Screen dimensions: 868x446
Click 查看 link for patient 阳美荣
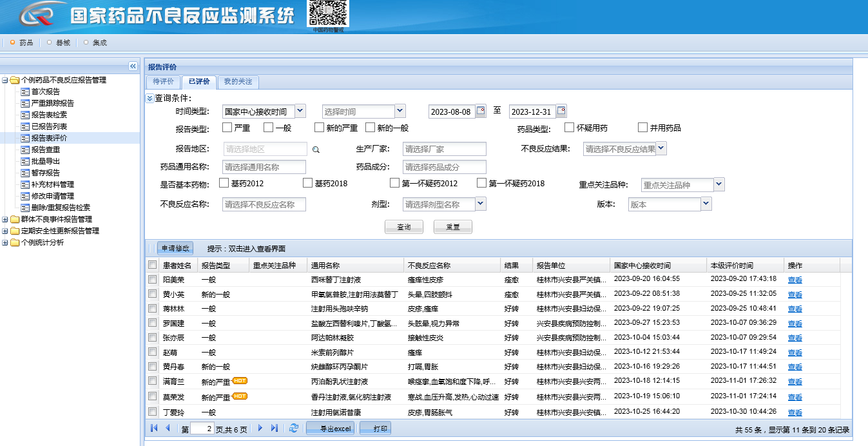click(x=795, y=280)
